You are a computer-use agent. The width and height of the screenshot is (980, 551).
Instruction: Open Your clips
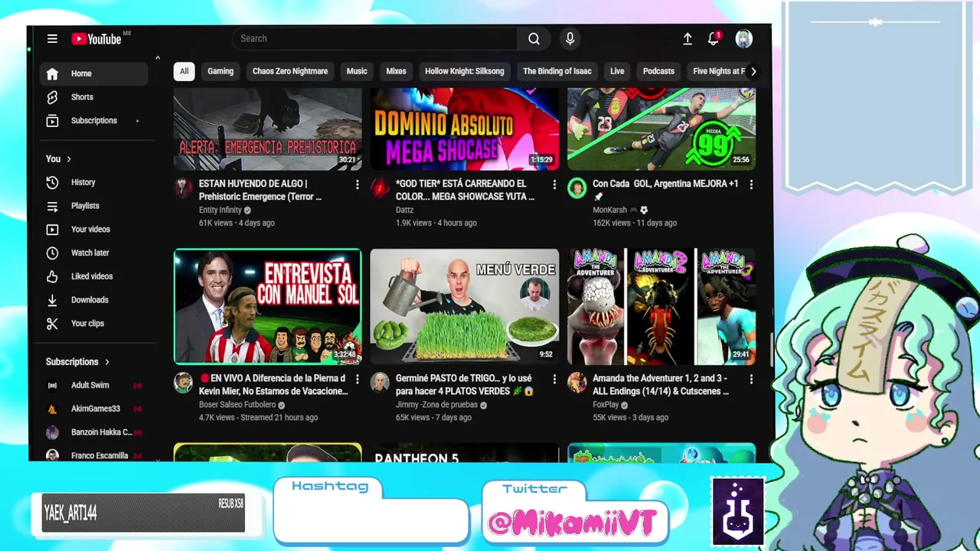(93, 324)
